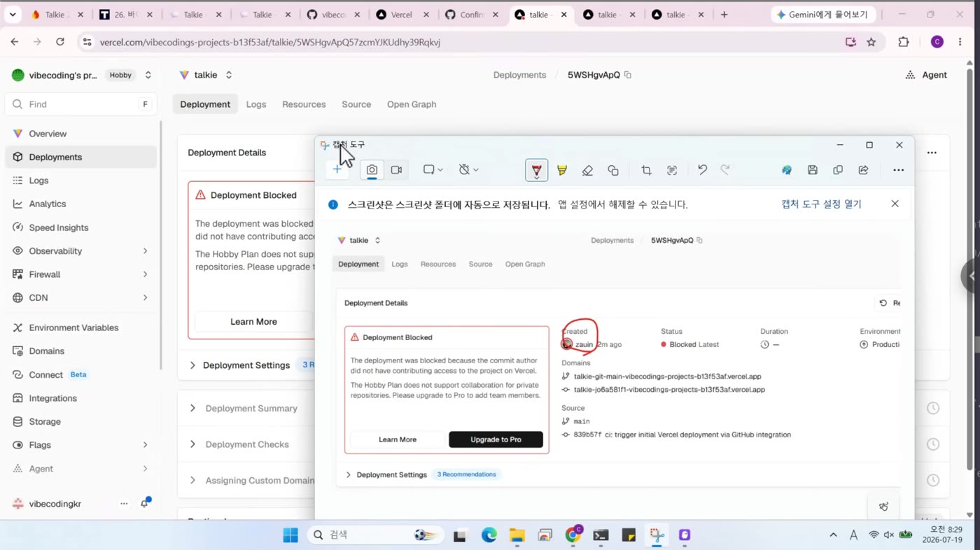Redo the annotation in Snipping Tool
Viewport: 980px width, 550px height.
725,170
